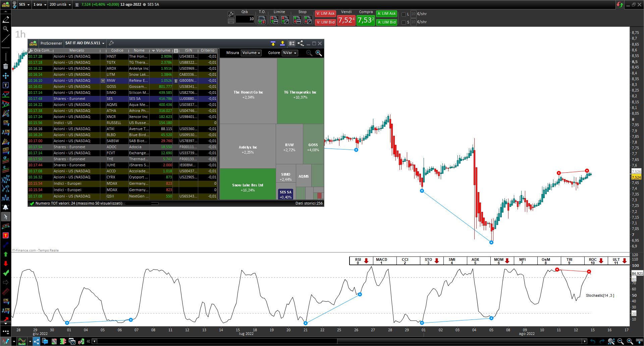Click the Qtà quantity input field
The image size is (644, 346).
pyautogui.click(x=245, y=19)
